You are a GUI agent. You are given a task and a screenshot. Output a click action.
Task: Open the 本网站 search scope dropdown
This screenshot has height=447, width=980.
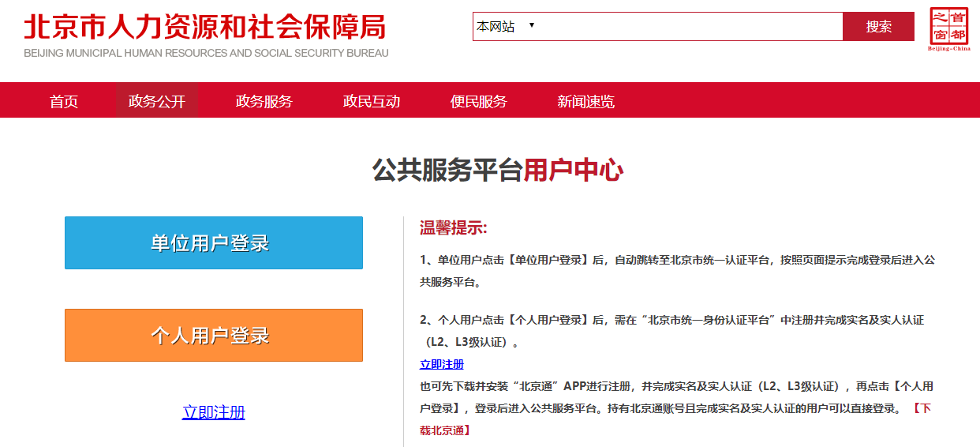[506, 27]
